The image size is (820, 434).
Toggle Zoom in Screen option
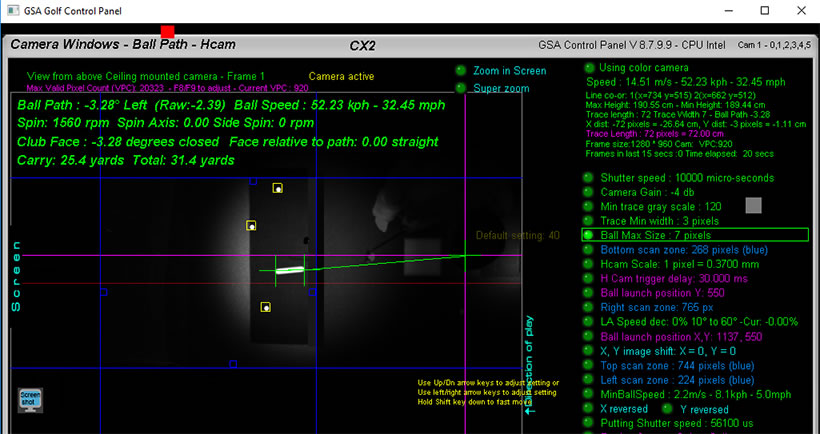coord(461,71)
